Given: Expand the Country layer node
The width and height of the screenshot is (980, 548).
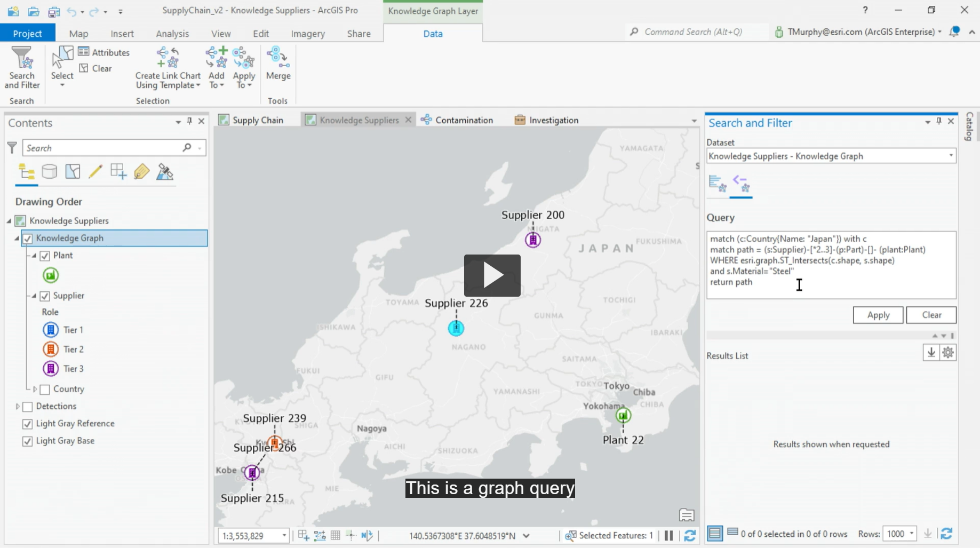Looking at the screenshot, I should point(35,389).
